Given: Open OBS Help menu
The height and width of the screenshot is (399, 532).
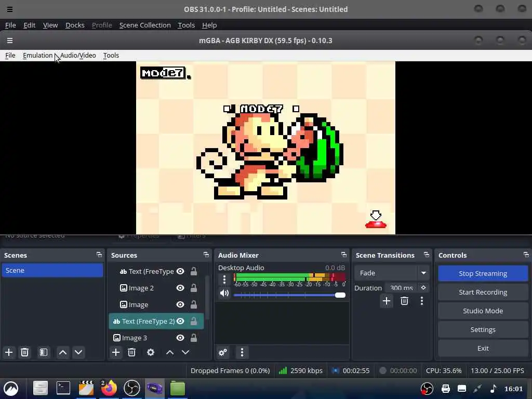Looking at the screenshot, I should [209, 25].
